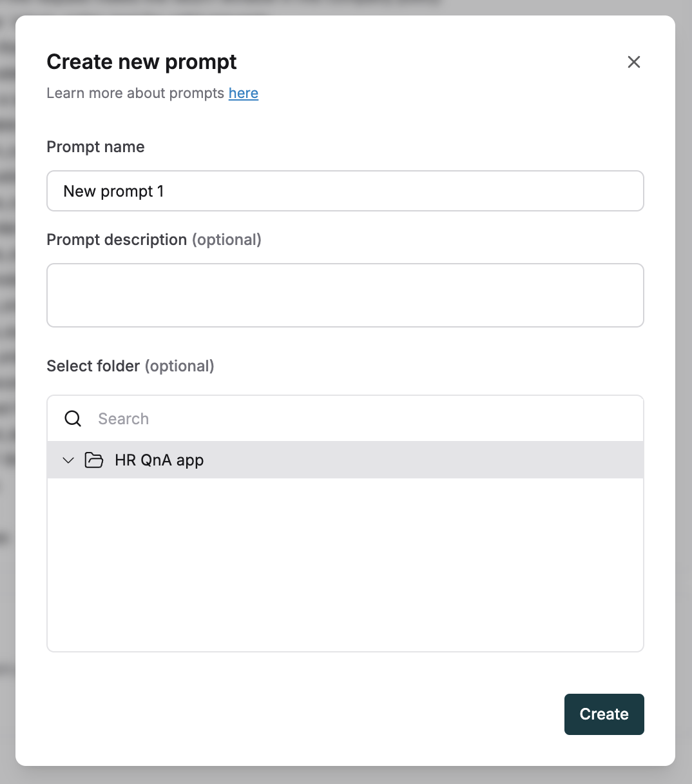Focus the Prompt name input field
Viewport: 692px width, 784px height.
coord(345,191)
